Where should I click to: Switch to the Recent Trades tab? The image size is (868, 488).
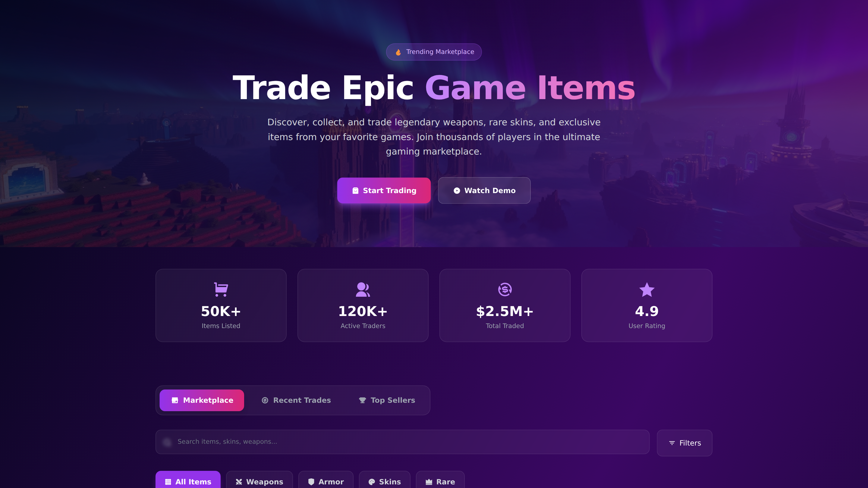pyautogui.click(x=296, y=400)
